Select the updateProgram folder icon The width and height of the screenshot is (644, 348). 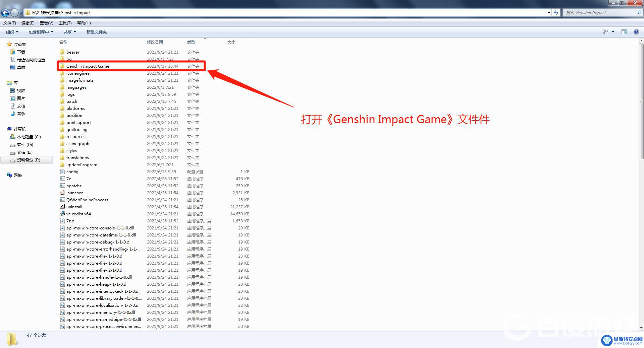click(62, 165)
